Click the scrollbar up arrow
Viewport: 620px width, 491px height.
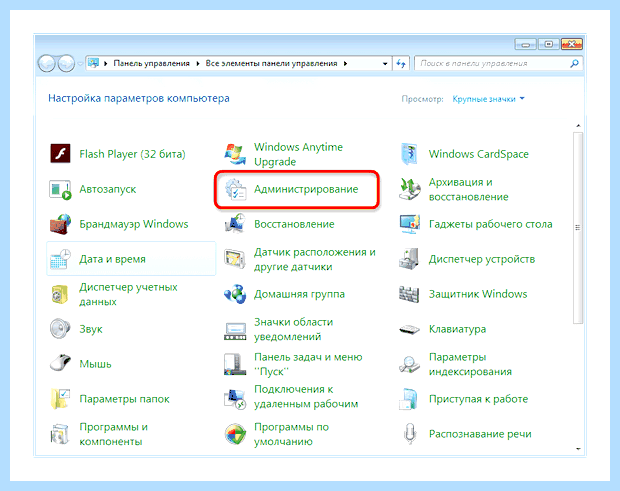coord(578,126)
